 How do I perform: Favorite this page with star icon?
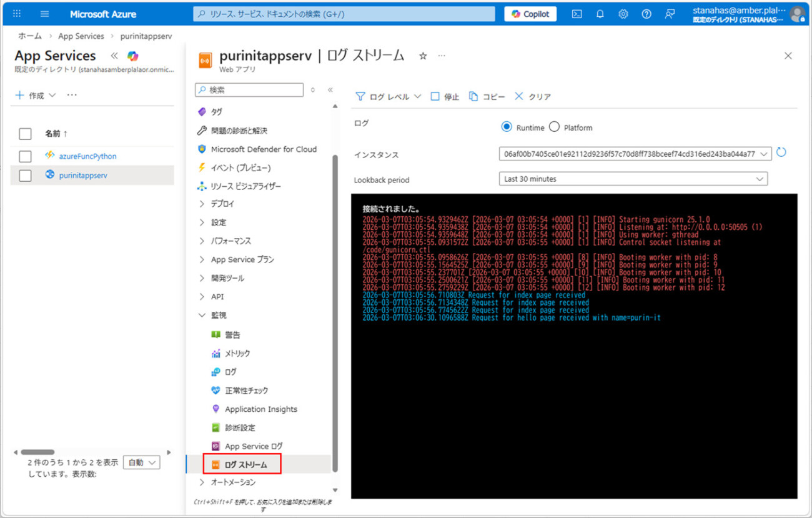tap(423, 56)
